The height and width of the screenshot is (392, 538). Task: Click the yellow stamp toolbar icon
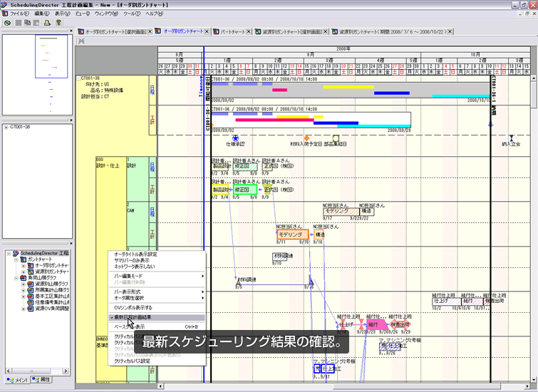[47, 23]
